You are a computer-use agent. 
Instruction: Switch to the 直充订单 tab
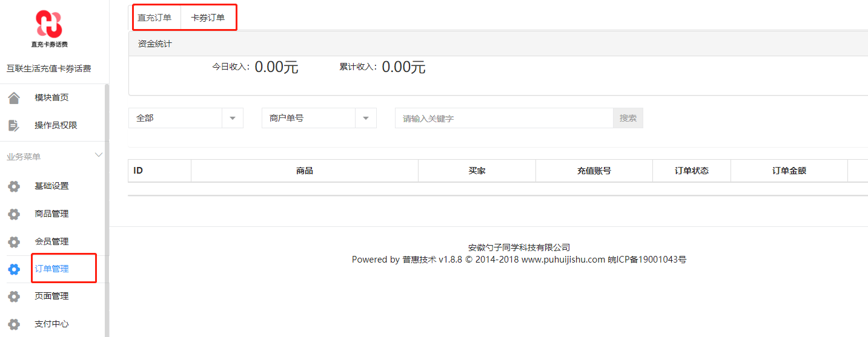(x=154, y=18)
